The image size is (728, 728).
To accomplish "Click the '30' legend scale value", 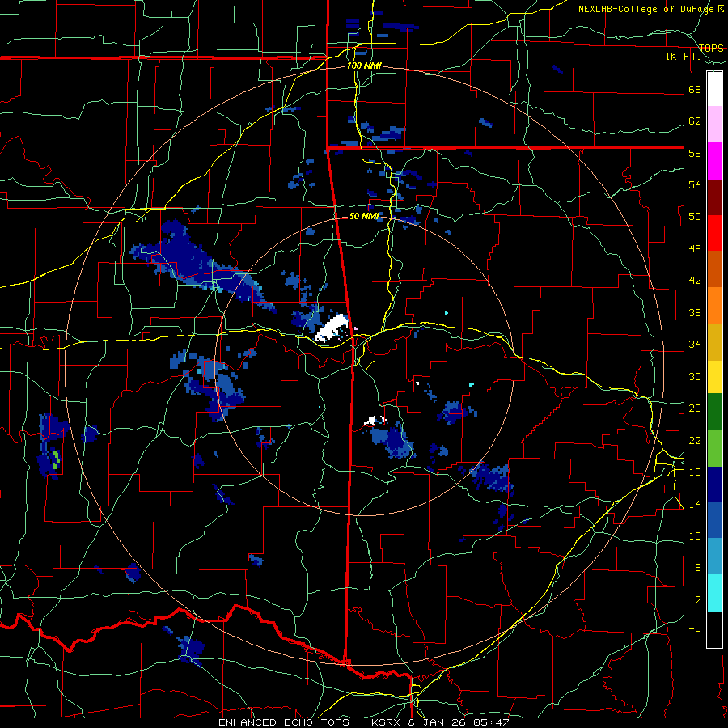I will pyautogui.click(x=695, y=376).
